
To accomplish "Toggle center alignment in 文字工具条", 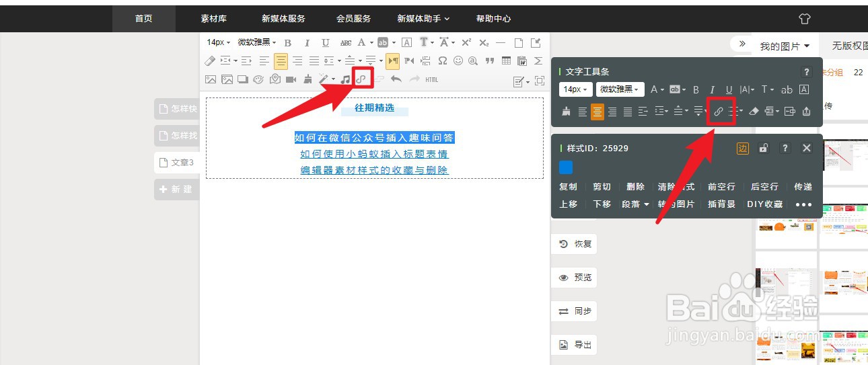I will (x=597, y=112).
